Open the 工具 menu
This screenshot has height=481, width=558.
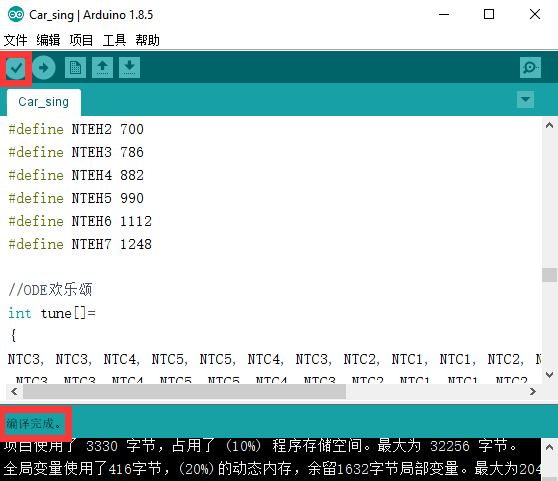(x=114, y=40)
